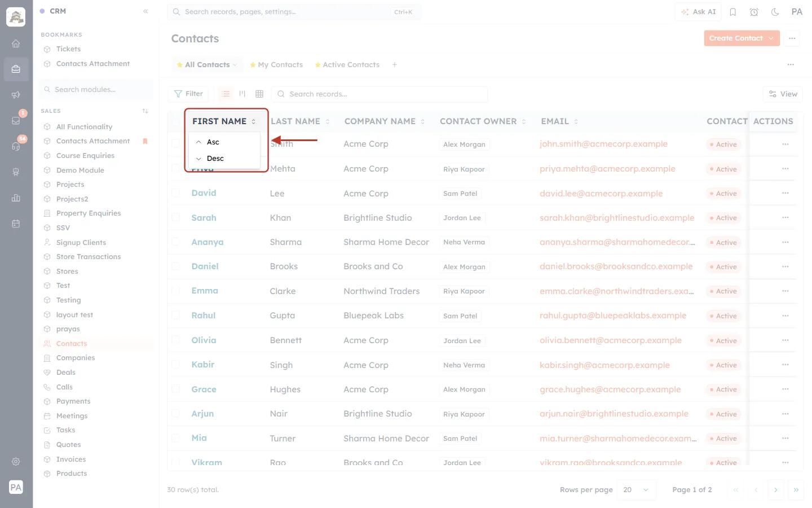The width and height of the screenshot is (812, 508).
Task: Select the checkbox for David Lee row
Action: 175,193
